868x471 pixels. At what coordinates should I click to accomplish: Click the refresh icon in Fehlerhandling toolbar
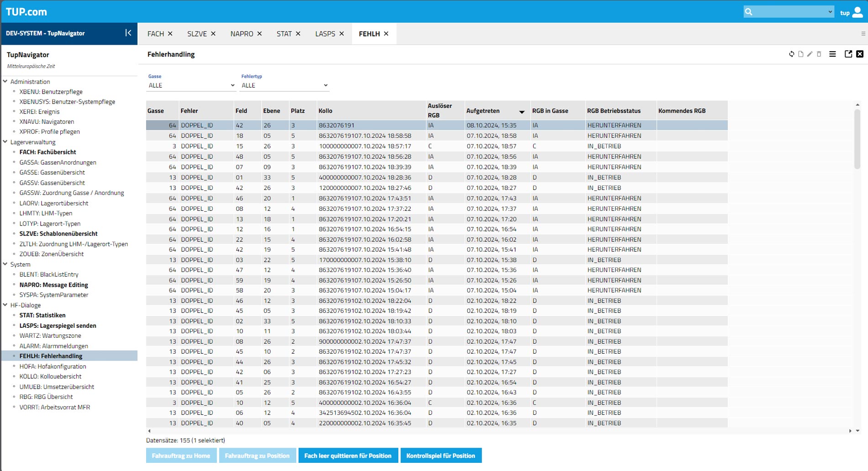pyautogui.click(x=791, y=54)
